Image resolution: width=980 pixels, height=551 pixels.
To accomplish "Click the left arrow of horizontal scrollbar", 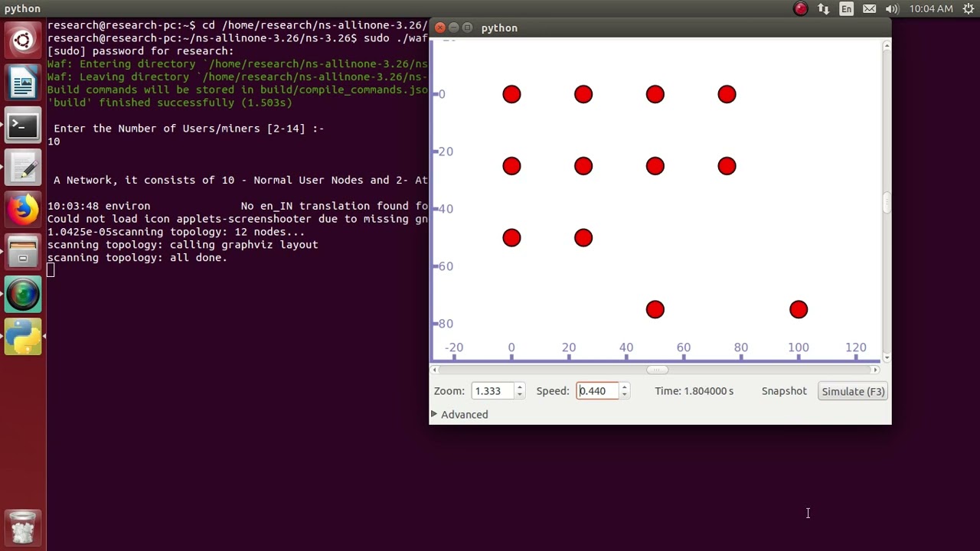I will pos(435,370).
